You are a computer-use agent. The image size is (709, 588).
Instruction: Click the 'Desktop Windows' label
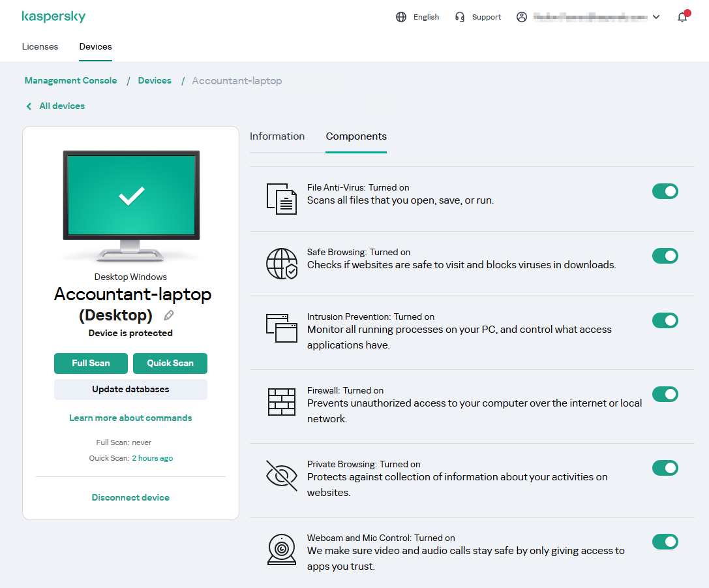tap(130, 277)
